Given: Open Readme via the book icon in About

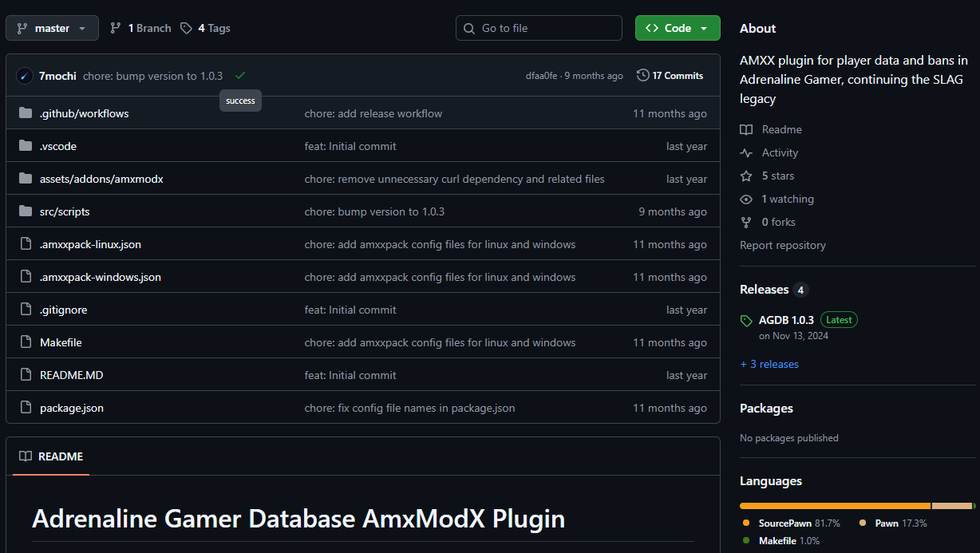Looking at the screenshot, I should [746, 129].
